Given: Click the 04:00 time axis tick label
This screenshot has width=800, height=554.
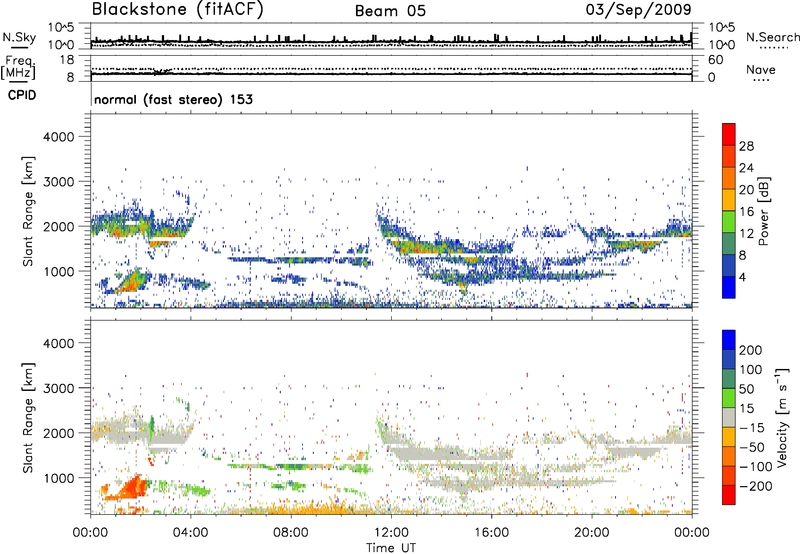Looking at the screenshot, I should click(x=191, y=533).
